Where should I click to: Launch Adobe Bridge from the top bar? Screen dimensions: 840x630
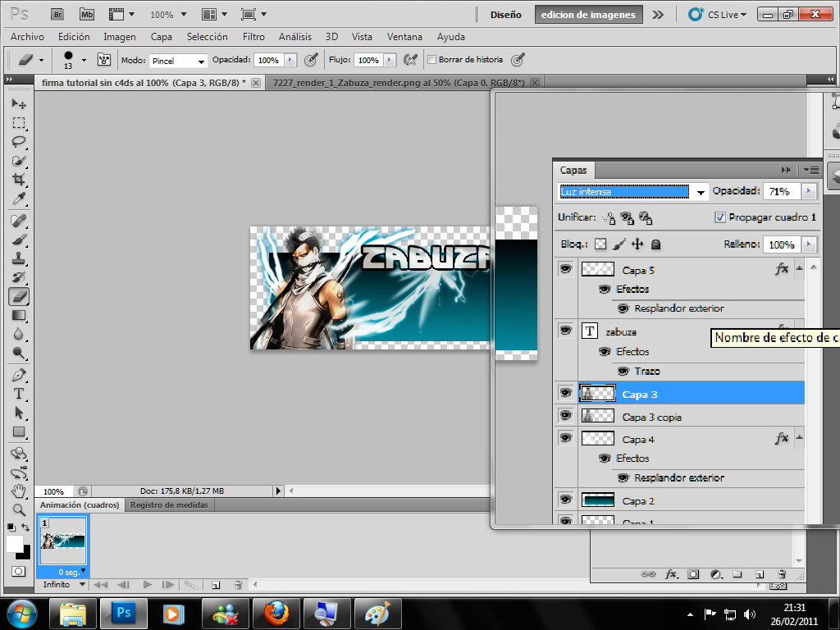tap(57, 15)
